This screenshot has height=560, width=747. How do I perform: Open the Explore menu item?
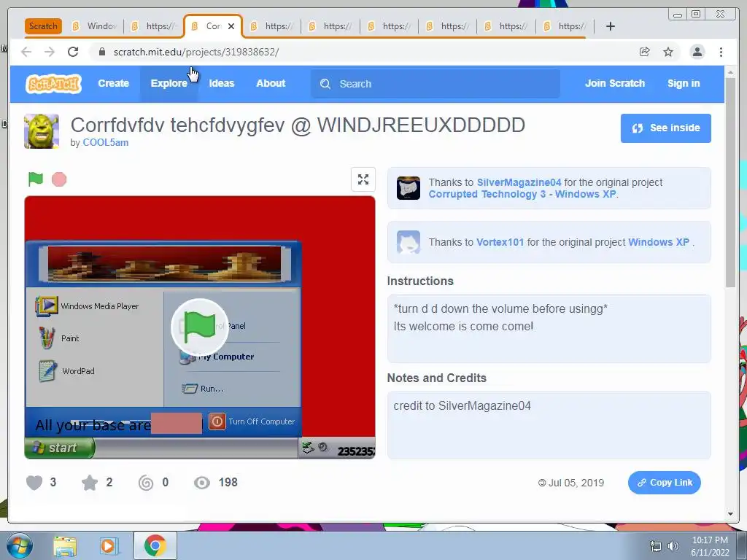tap(169, 83)
